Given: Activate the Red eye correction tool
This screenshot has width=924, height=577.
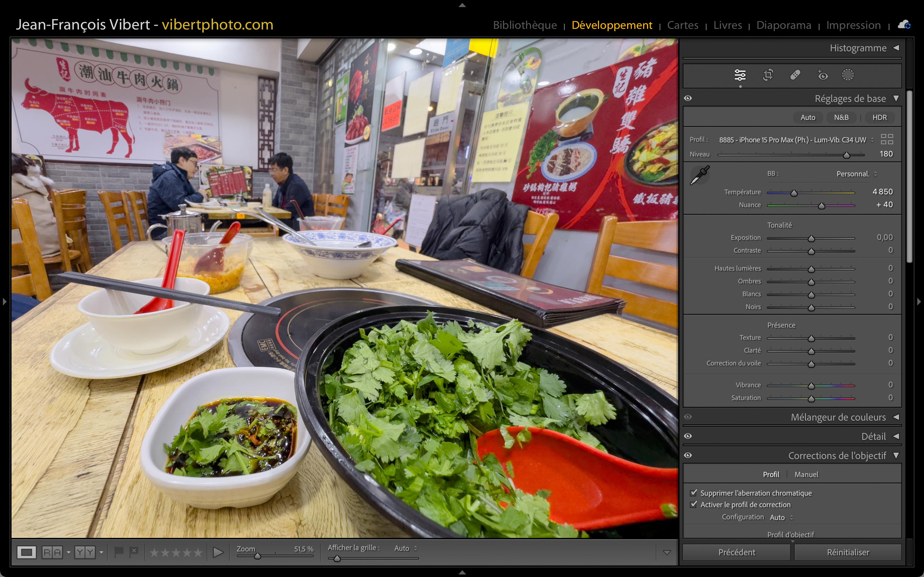Looking at the screenshot, I should click(822, 75).
